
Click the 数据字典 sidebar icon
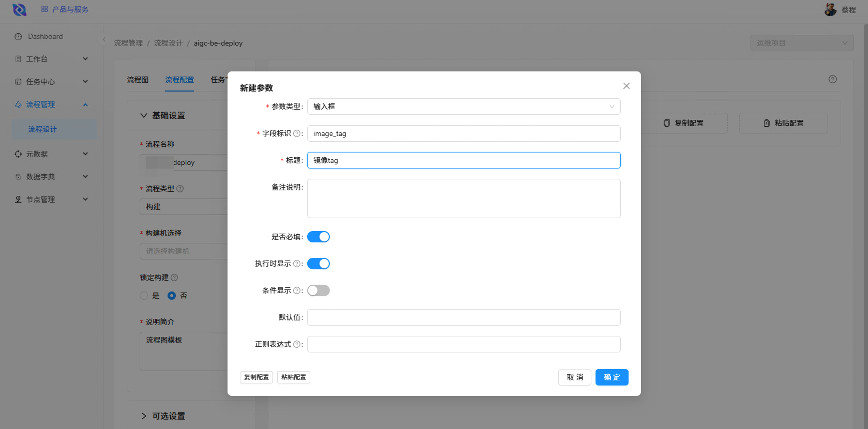(x=18, y=177)
